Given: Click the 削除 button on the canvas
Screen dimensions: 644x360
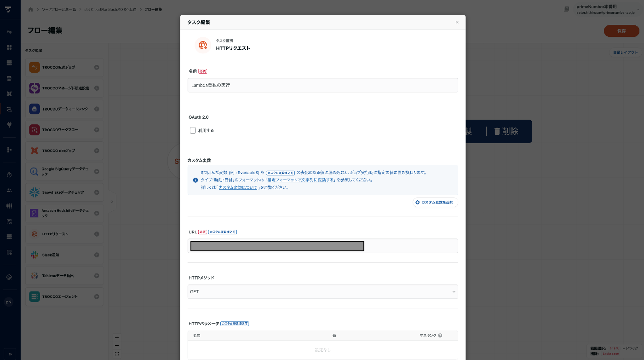Looking at the screenshot, I should point(506,131).
